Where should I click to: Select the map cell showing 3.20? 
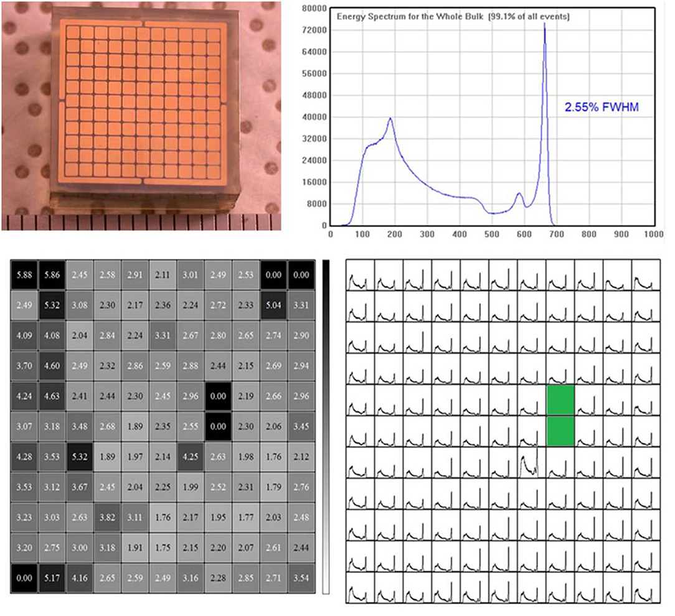coord(24,548)
